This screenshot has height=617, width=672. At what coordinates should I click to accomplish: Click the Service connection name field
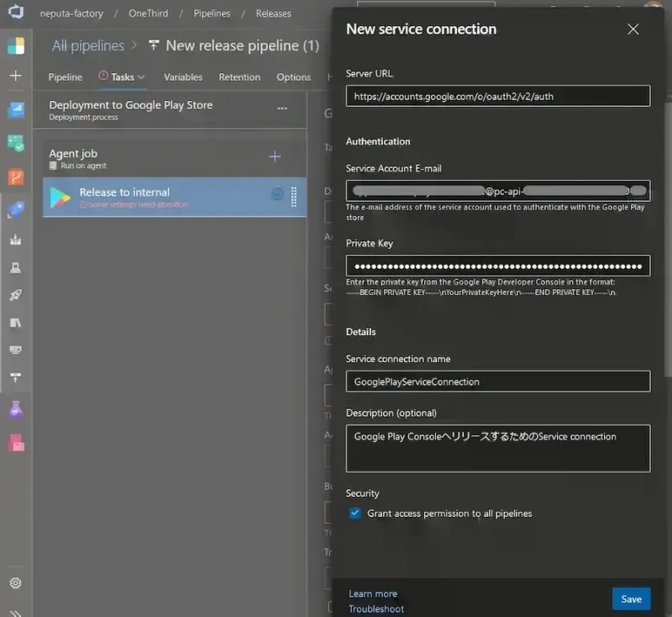[x=498, y=382]
